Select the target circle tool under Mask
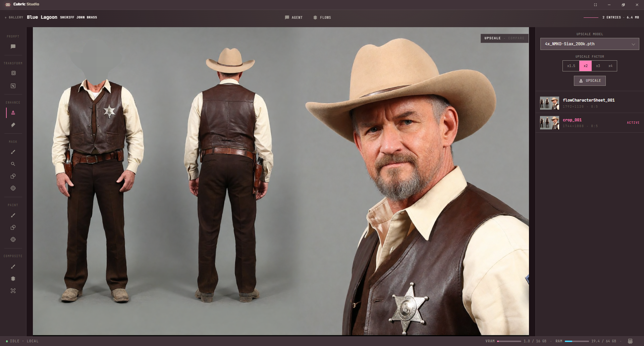 [x=13, y=188]
